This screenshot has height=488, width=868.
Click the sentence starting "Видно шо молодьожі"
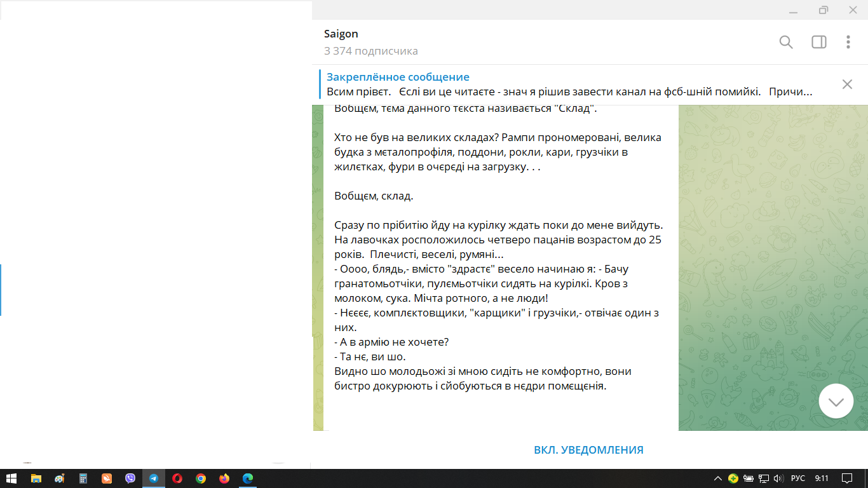(483, 378)
